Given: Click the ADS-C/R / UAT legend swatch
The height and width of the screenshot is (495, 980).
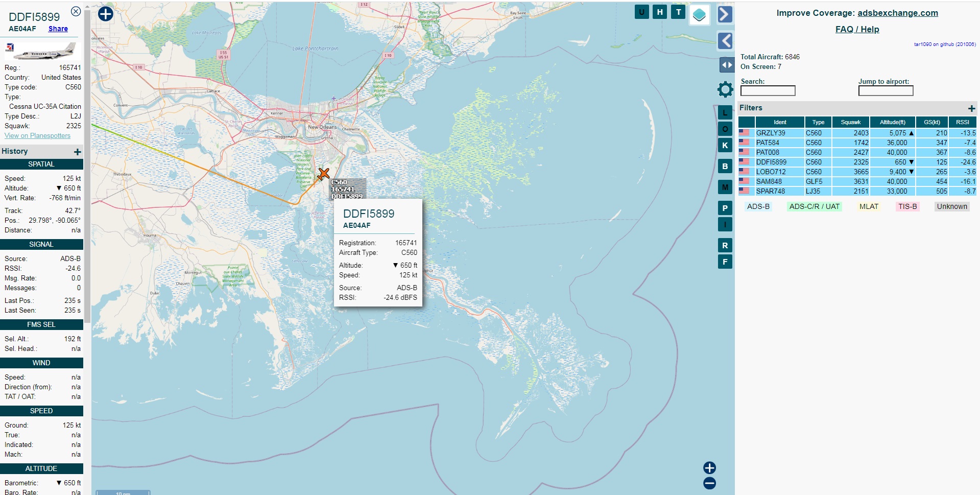Looking at the screenshot, I should (x=814, y=206).
